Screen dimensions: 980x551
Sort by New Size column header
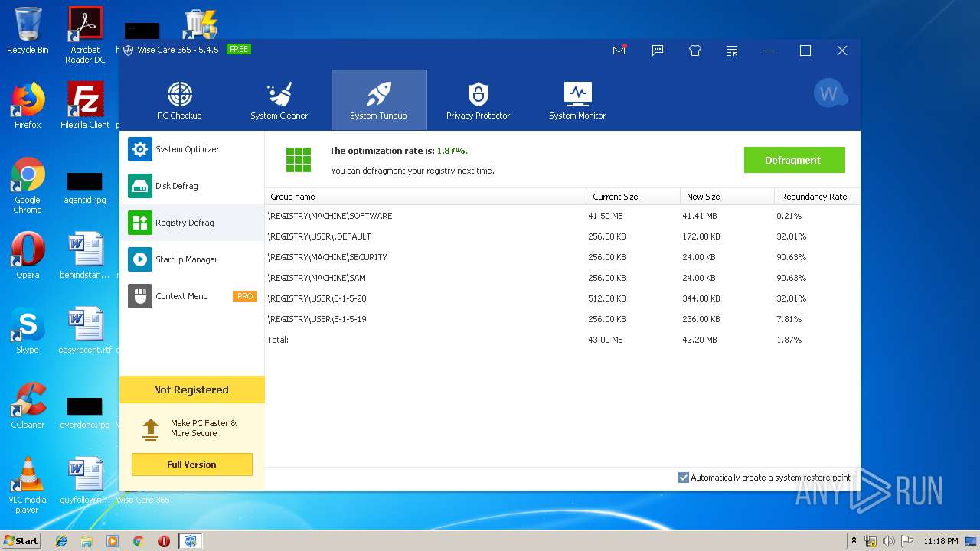727,197
